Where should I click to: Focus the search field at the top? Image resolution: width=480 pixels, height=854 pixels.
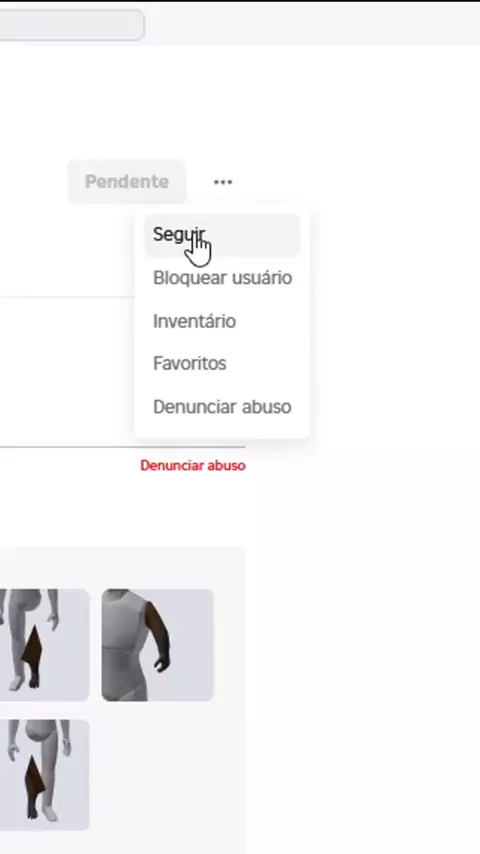point(72,25)
